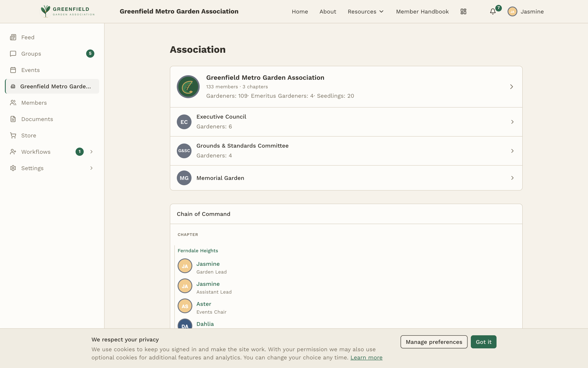
Task: Click the Events calendar icon
Action: 13,70
